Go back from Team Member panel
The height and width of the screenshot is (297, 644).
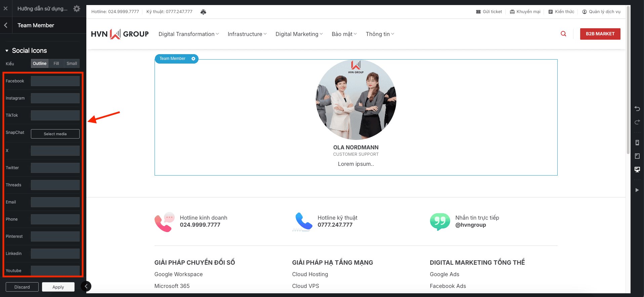tap(6, 25)
